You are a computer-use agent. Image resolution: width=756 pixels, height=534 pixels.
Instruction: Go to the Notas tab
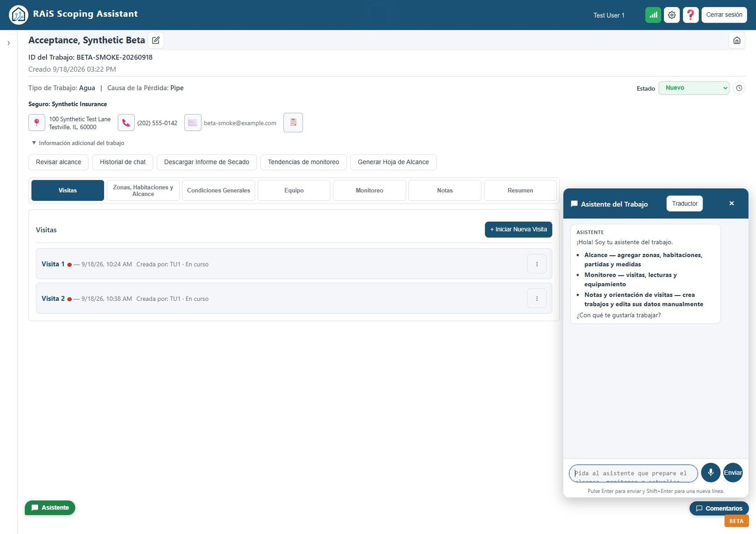tap(445, 190)
